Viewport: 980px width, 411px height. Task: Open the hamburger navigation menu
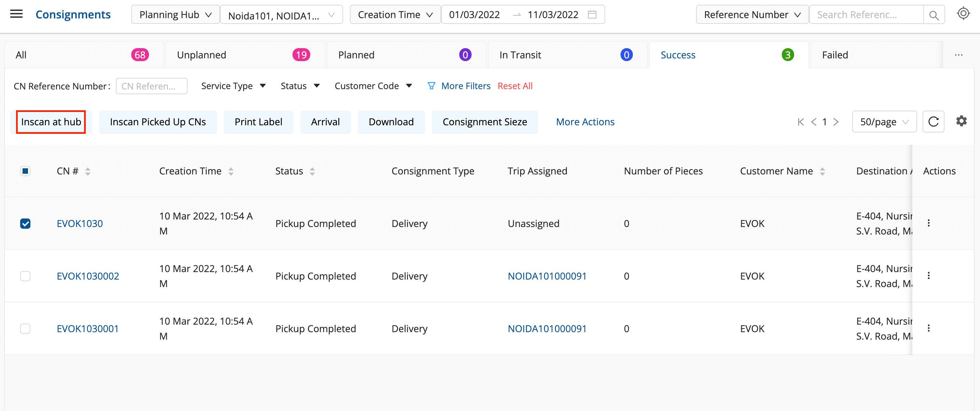coord(16,14)
